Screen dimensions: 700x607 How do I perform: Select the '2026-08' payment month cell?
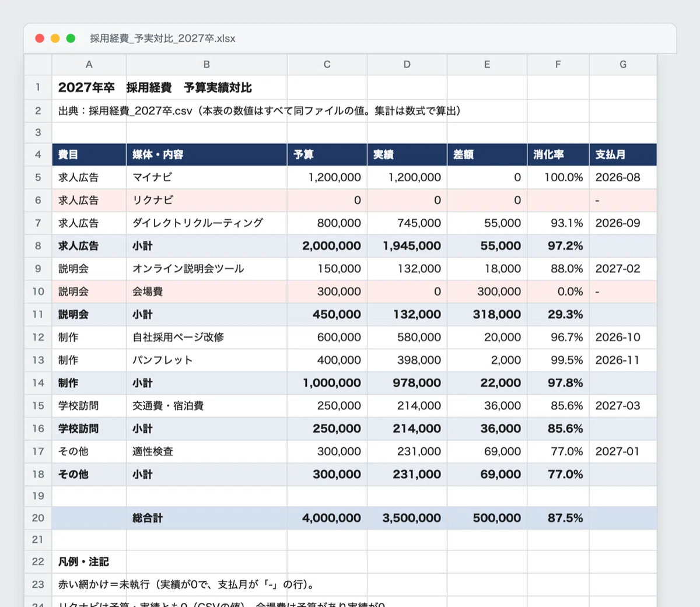click(x=623, y=177)
